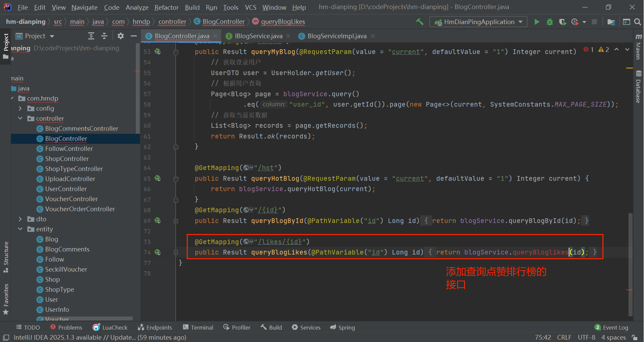Select VoucherOrderController in project tree
644x342 pixels.
pos(80,209)
